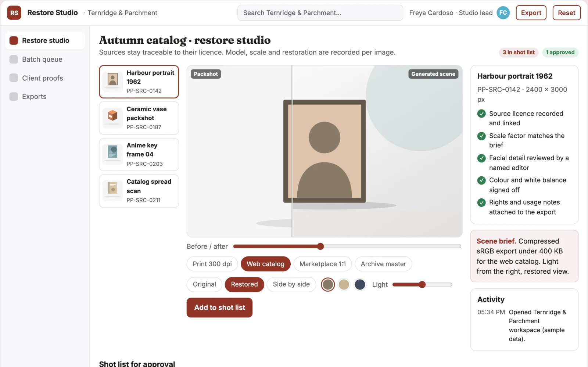
Task: Choose the Archive master preset
Action: pos(383,264)
